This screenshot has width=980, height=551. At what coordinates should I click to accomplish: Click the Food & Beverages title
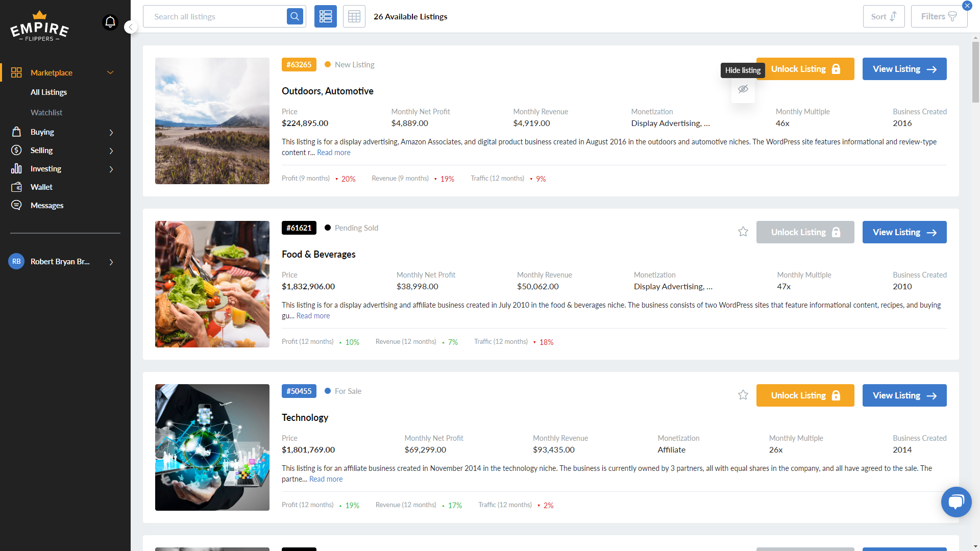pos(318,254)
